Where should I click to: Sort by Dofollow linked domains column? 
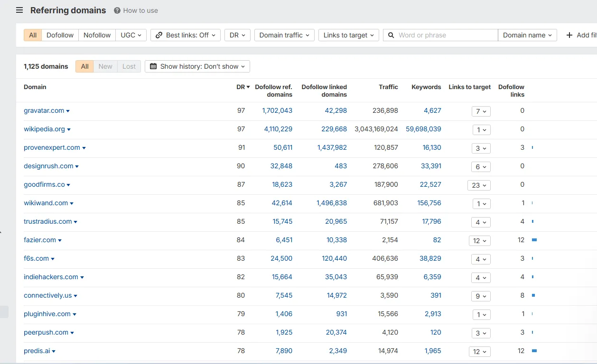pyautogui.click(x=324, y=91)
